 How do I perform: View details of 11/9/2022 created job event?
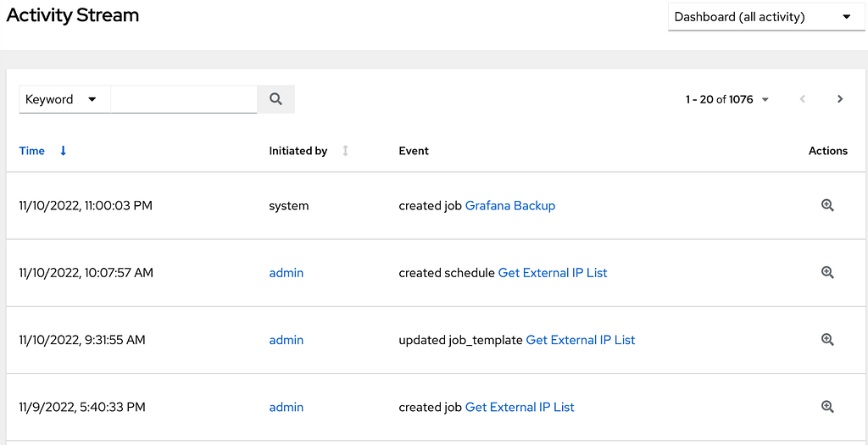click(827, 407)
